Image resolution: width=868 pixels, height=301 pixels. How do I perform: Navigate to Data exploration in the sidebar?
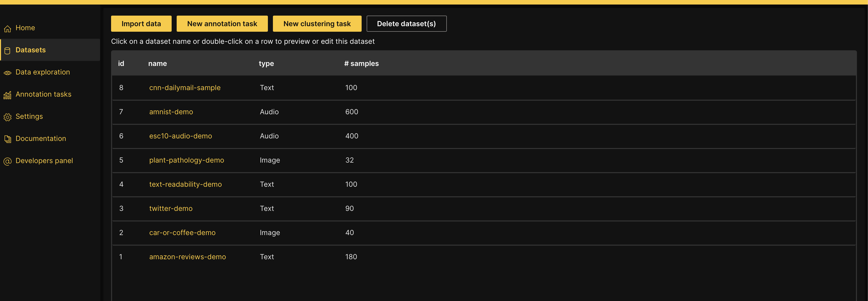[x=43, y=72]
